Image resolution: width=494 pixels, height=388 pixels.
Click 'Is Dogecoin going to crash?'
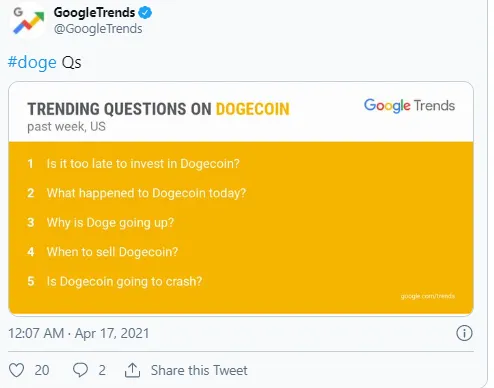click(124, 281)
